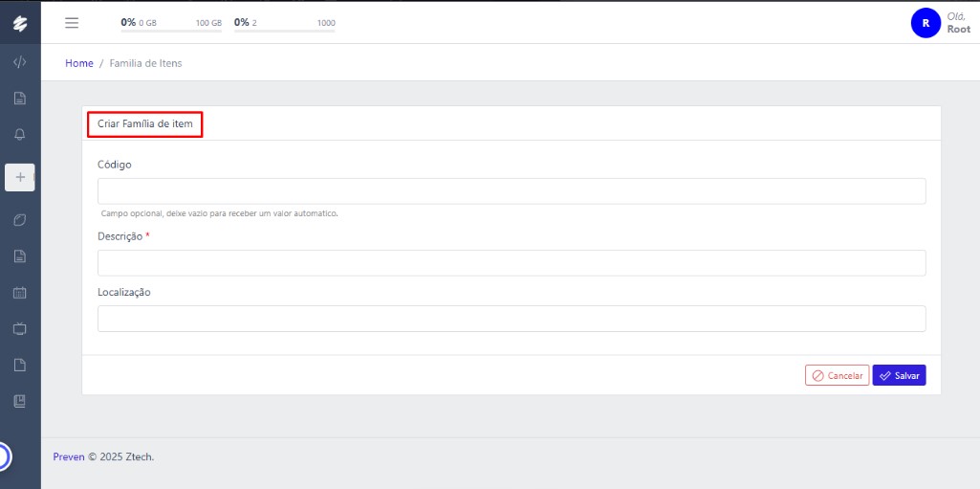Open the Root user avatar menu
The image size is (980, 489).
tap(926, 23)
